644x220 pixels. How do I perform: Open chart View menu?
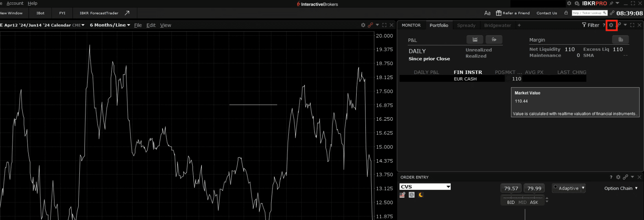pyautogui.click(x=165, y=25)
